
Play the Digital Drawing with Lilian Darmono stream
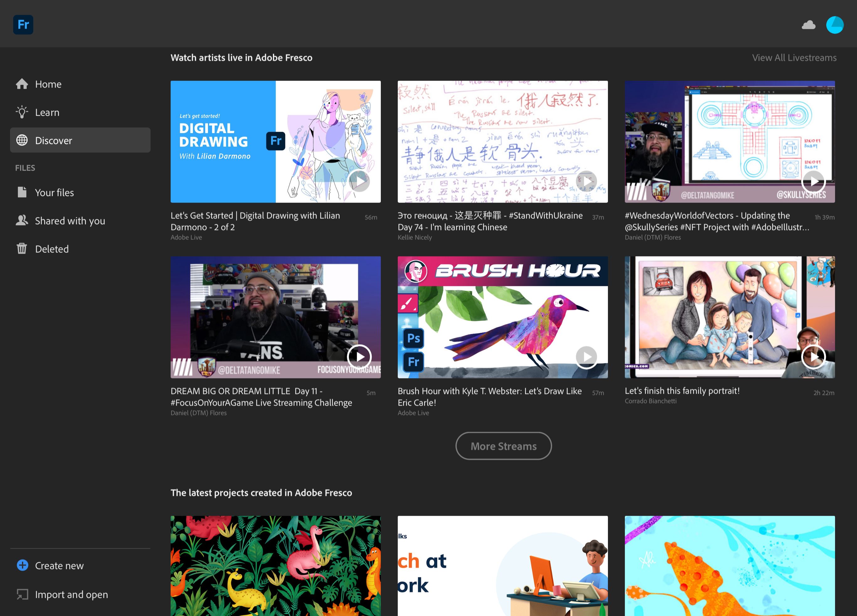[359, 181]
